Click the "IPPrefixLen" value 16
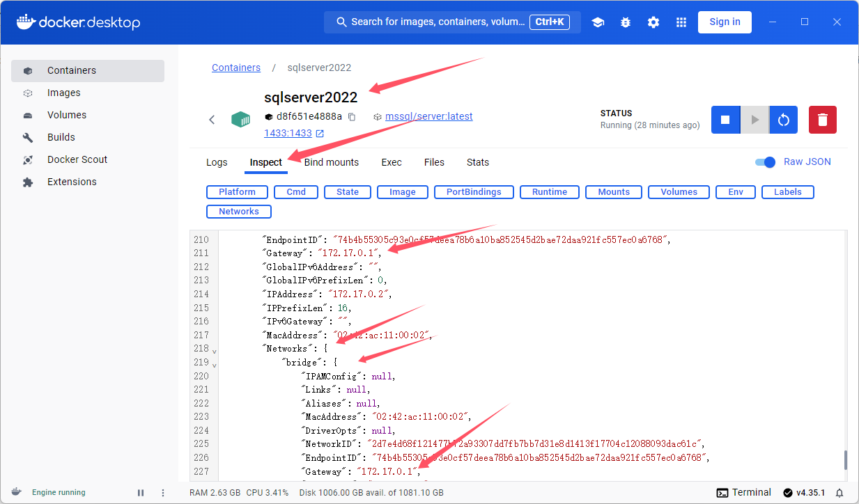Image resolution: width=859 pixels, height=504 pixels. pos(344,308)
